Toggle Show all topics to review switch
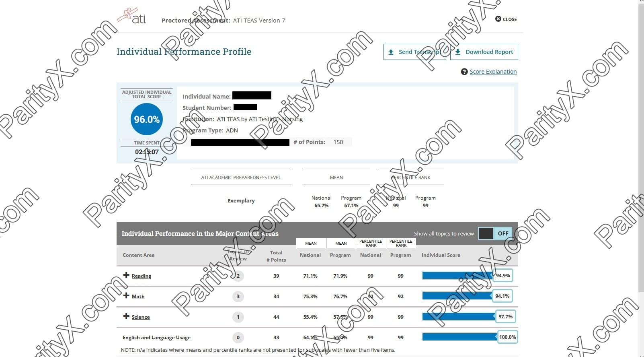644x357 pixels. coord(494,233)
